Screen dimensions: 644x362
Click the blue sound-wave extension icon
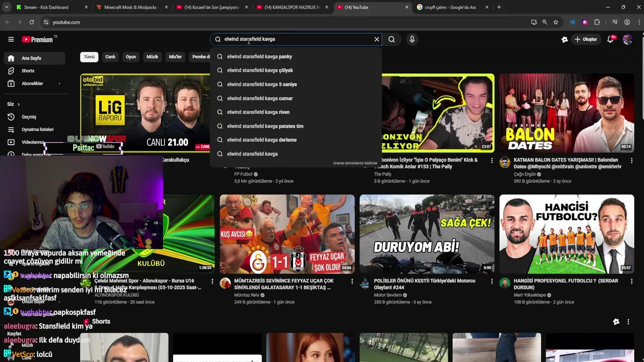(x=573, y=22)
